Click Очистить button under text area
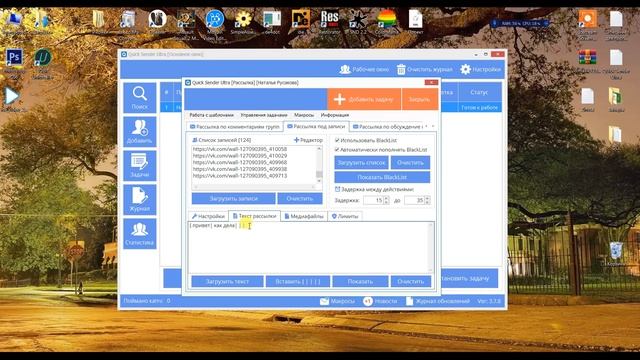640x360 pixels. point(411,282)
